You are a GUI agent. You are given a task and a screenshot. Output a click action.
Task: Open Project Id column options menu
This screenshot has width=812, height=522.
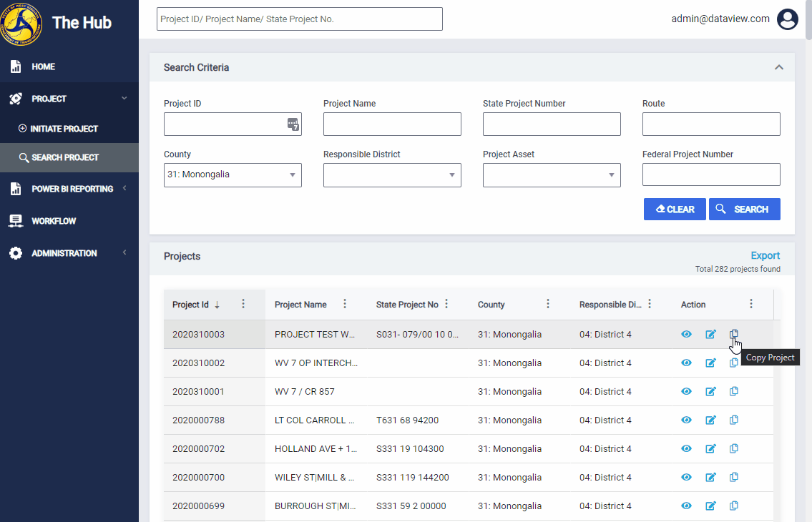coord(243,304)
